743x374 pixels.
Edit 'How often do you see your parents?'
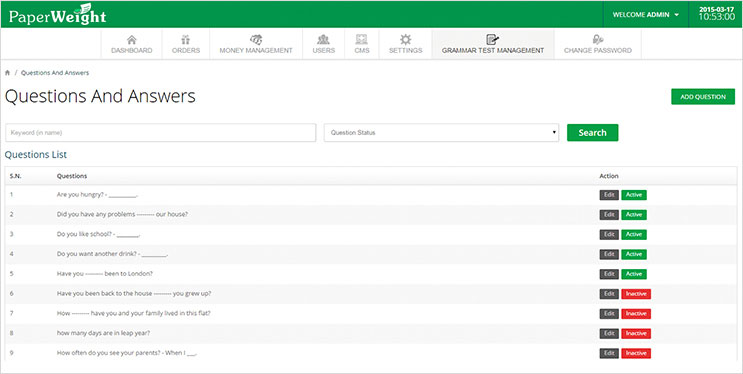click(609, 353)
